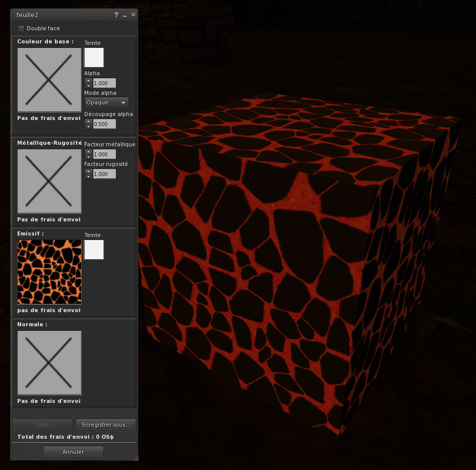Enable the Double face checkbox
This screenshot has width=476, height=470.
click(x=21, y=28)
